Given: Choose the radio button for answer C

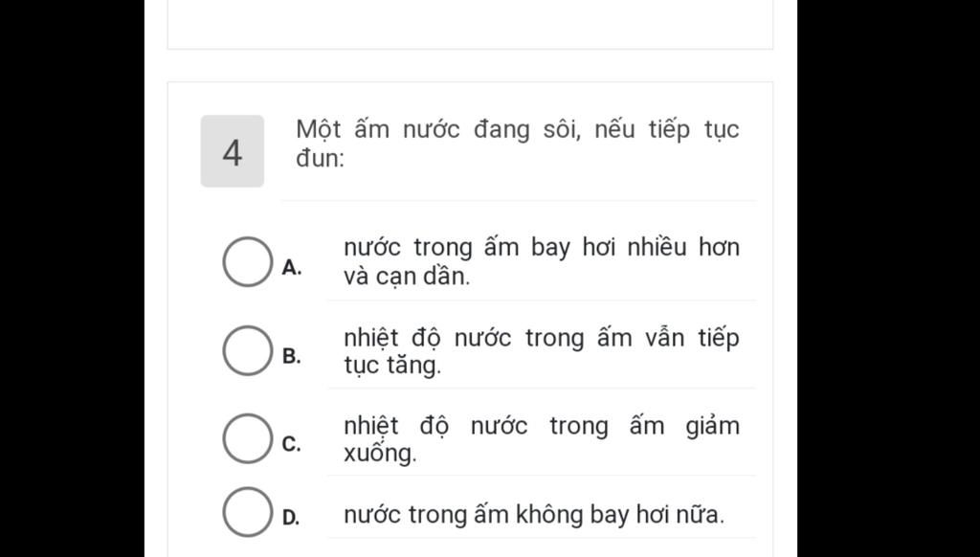Looking at the screenshot, I should (x=248, y=438).
